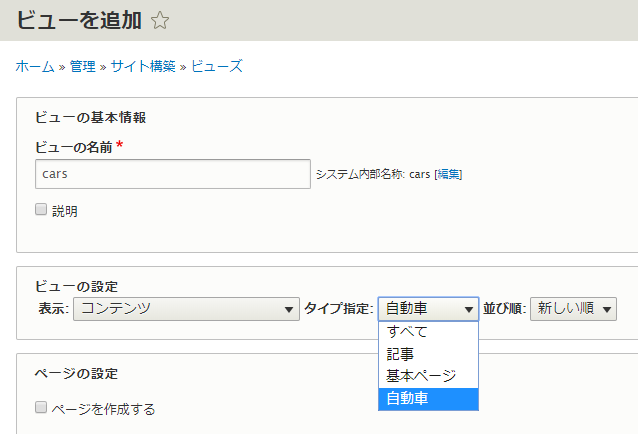Choose 記事 in the type list
638x434 pixels.
click(400, 354)
